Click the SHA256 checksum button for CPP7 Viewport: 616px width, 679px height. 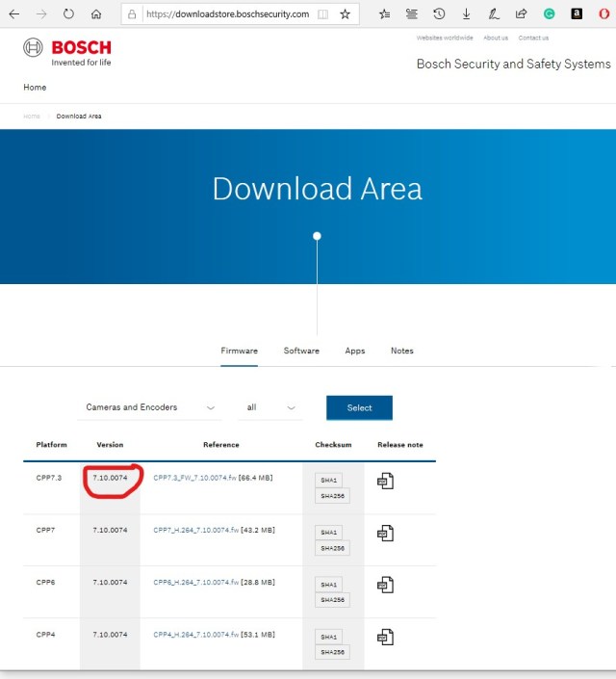(332, 548)
